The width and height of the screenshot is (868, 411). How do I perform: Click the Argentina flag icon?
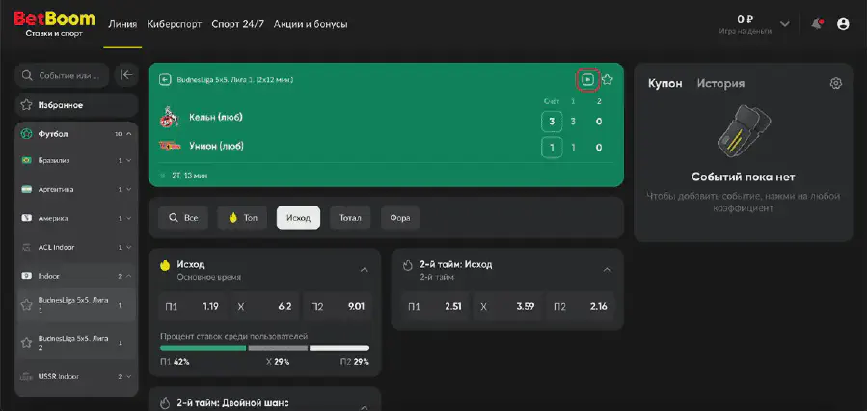pos(26,189)
